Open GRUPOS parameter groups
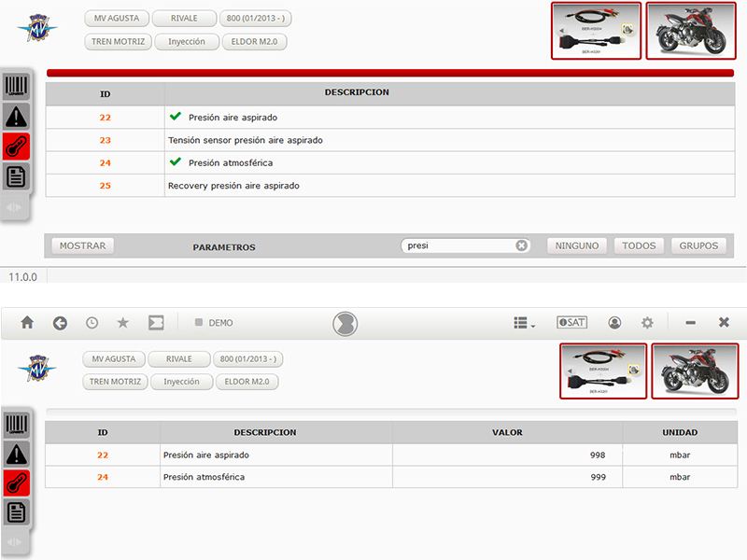The height and width of the screenshot is (560, 747). click(698, 245)
